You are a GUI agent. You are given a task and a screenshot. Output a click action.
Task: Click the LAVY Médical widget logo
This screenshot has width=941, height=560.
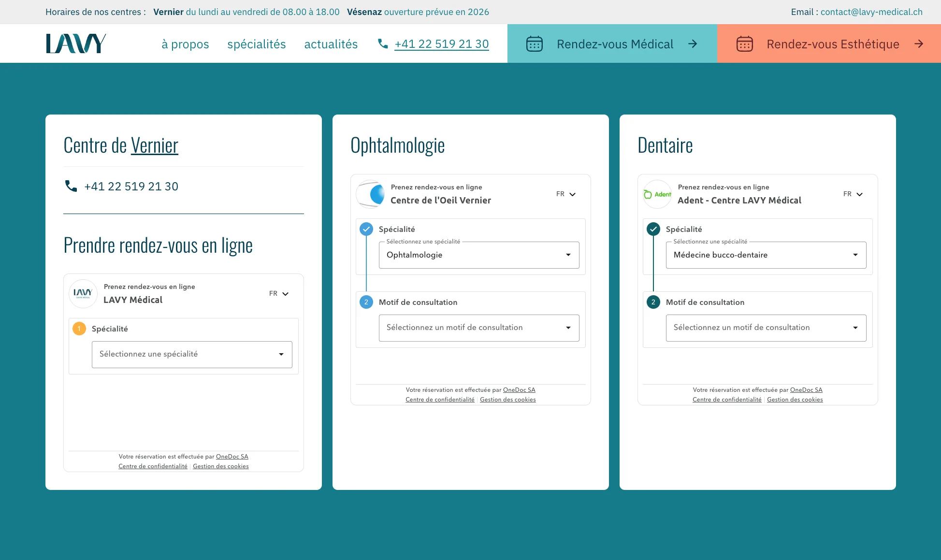pos(83,293)
